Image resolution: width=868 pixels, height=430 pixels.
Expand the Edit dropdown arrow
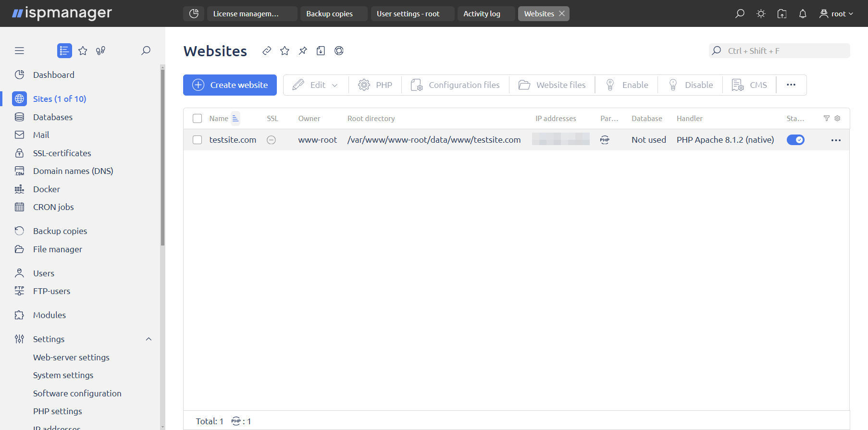click(335, 86)
